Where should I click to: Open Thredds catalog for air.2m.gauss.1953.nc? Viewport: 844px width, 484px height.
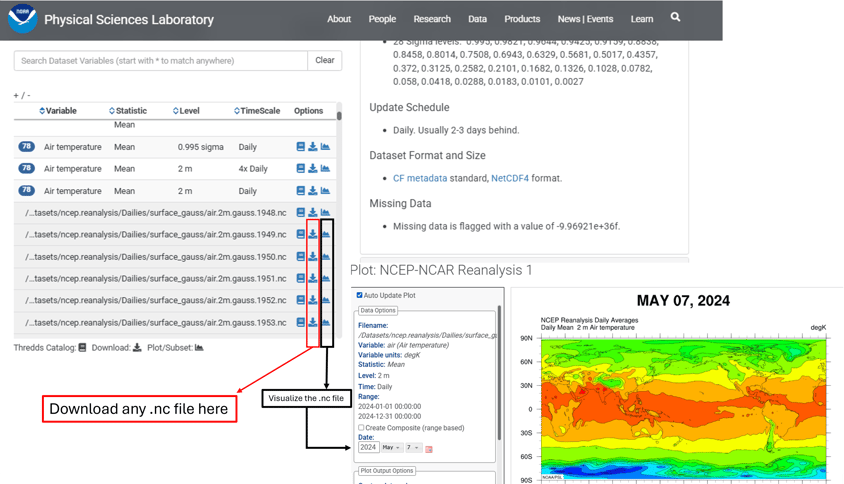[x=301, y=322]
